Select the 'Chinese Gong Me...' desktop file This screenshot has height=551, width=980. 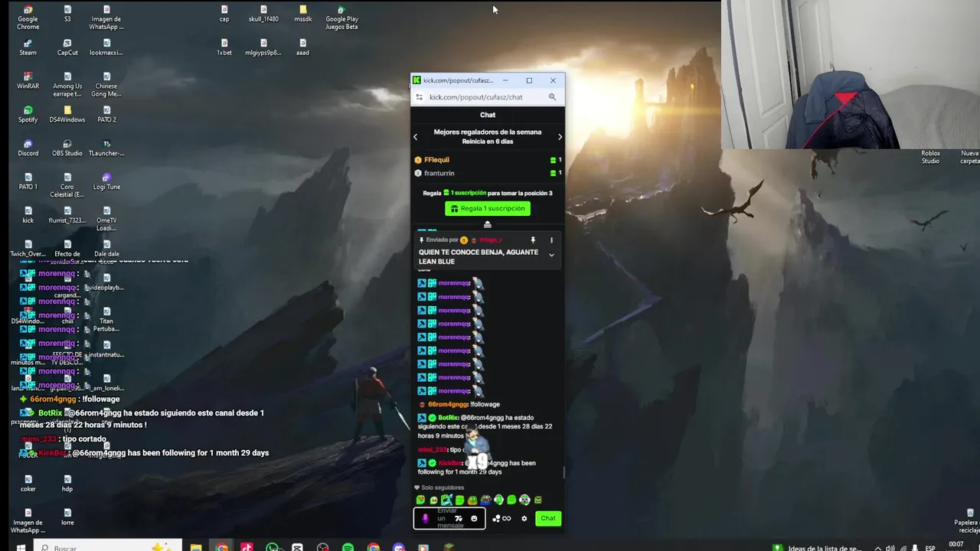pos(106,85)
